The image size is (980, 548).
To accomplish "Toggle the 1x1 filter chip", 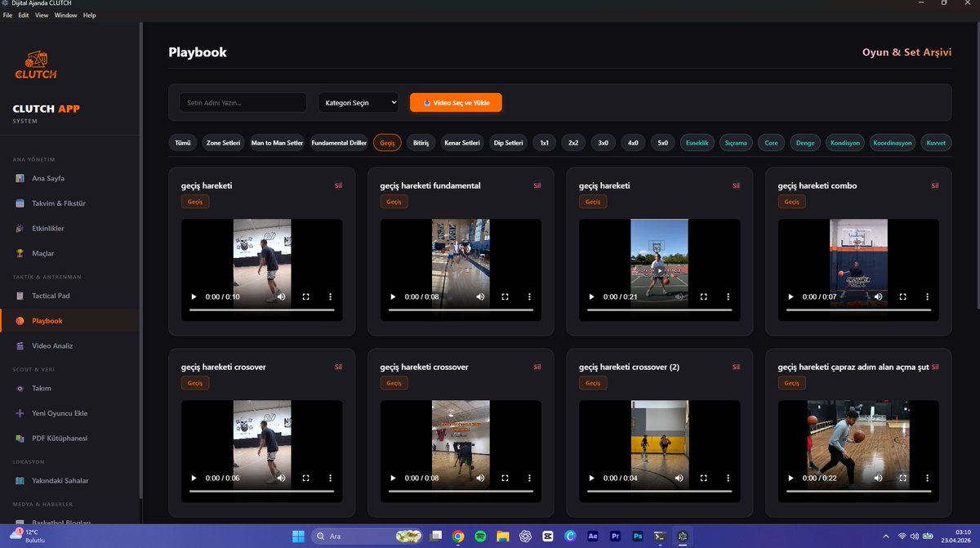I will [x=544, y=143].
